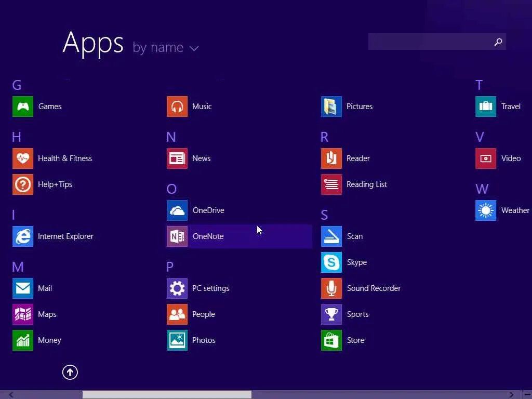The height and width of the screenshot is (399, 532).
Task: Click the zoom-out minus button
Action: tap(527, 395)
